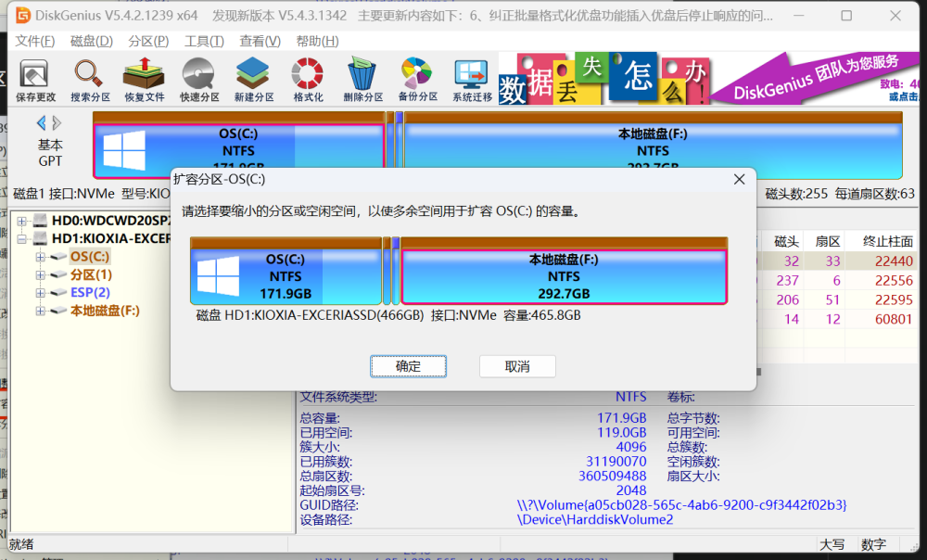
Task: Click the 60801 cell in partition table
Action: pyautogui.click(x=894, y=319)
